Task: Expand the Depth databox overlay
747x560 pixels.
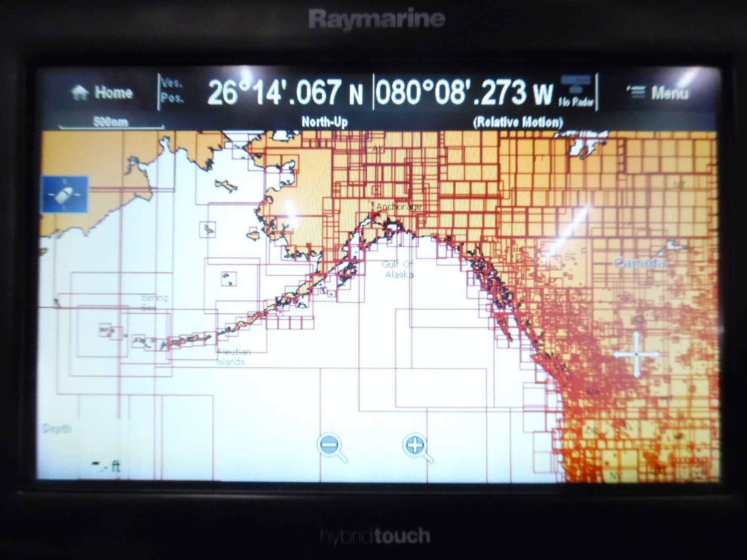Action: 56,428
